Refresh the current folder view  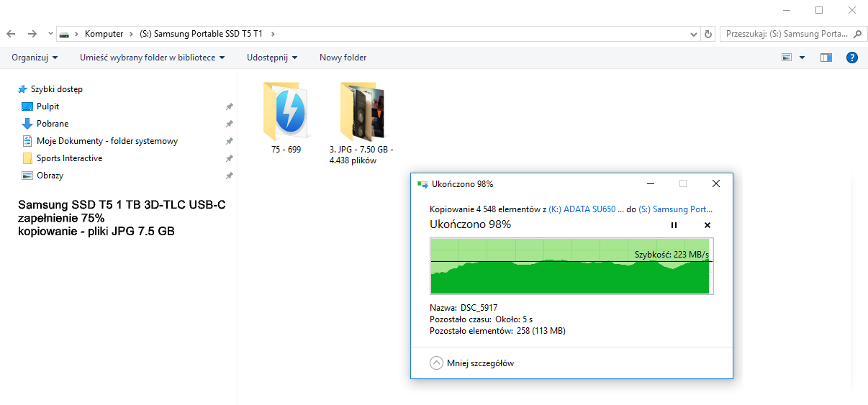(x=708, y=34)
